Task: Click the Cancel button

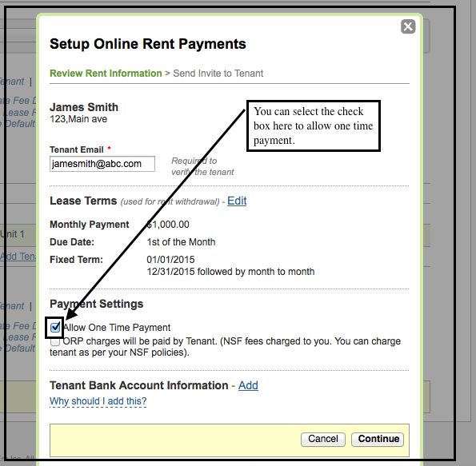Action: [x=323, y=439]
